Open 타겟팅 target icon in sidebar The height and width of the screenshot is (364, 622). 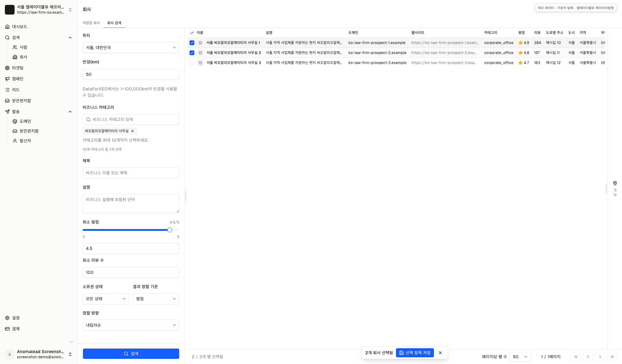pos(7,68)
